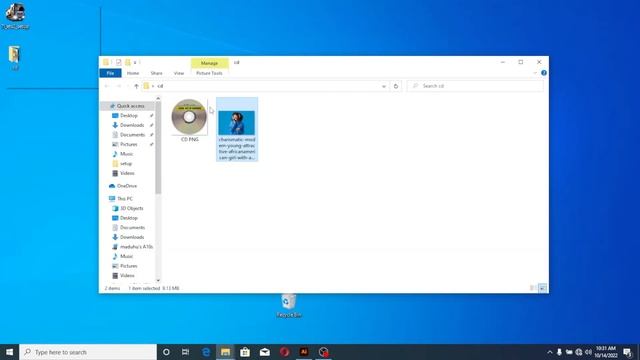640x360 pixels.
Task: Open Videos under This PC
Action: coord(127,276)
